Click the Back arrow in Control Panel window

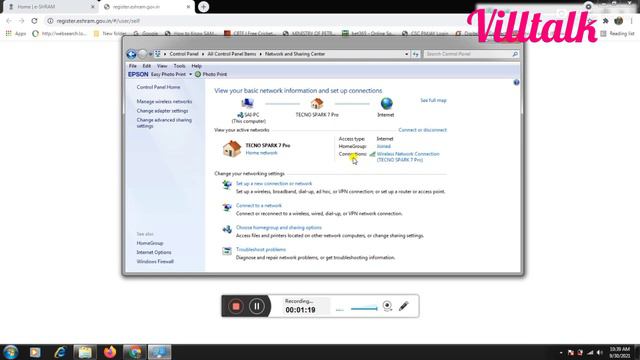pos(131,54)
